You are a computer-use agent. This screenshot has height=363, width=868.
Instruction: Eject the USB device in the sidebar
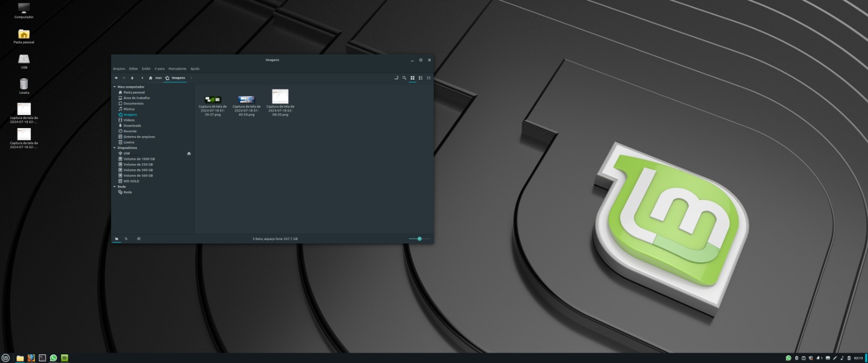tap(189, 154)
